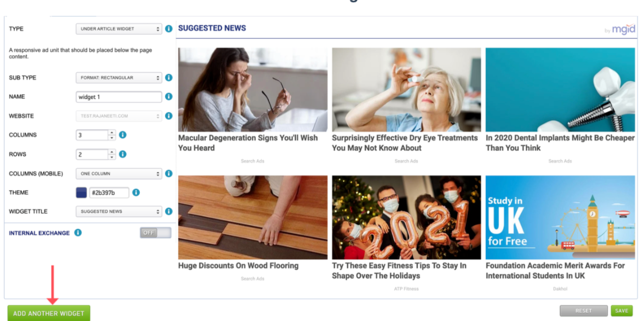
Task: Click info icon beside ROWS stepper
Action: (122, 154)
